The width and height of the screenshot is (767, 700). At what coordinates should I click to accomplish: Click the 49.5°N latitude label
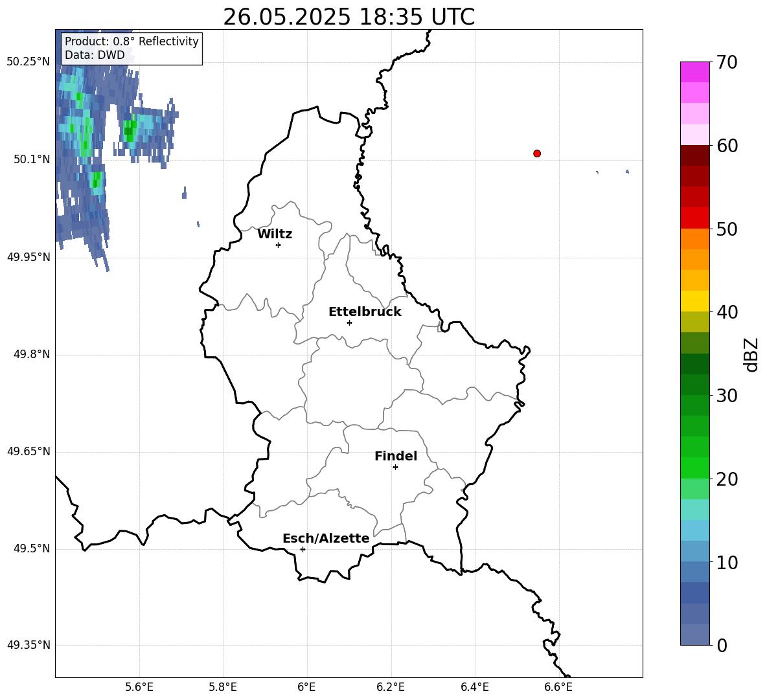tap(32, 548)
